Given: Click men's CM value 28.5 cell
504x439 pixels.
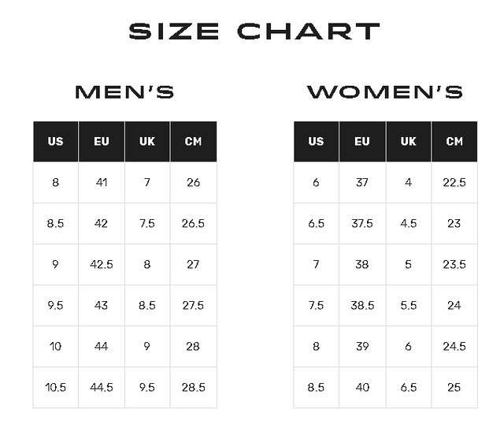Looking at the screenshot, I should point(193,388).
